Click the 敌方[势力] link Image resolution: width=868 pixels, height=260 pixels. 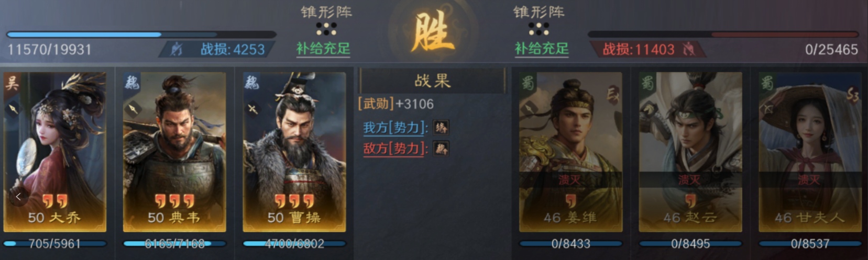[x=395, y=149]
